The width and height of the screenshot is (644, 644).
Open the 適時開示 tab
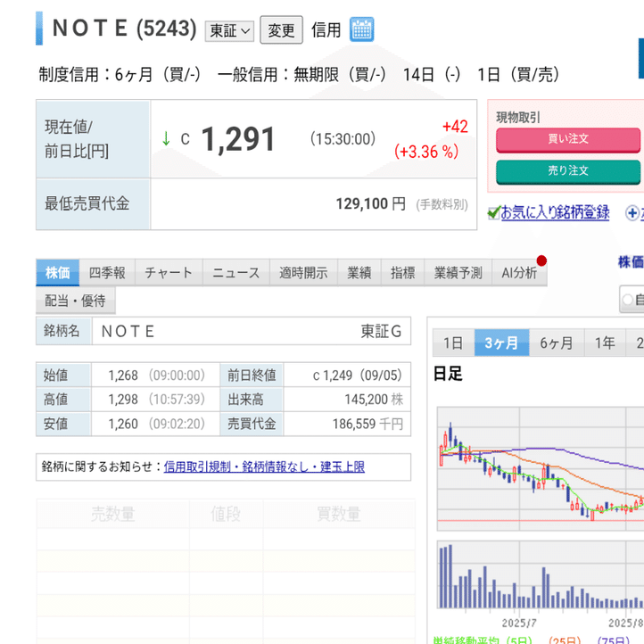[x=303, y=272]
